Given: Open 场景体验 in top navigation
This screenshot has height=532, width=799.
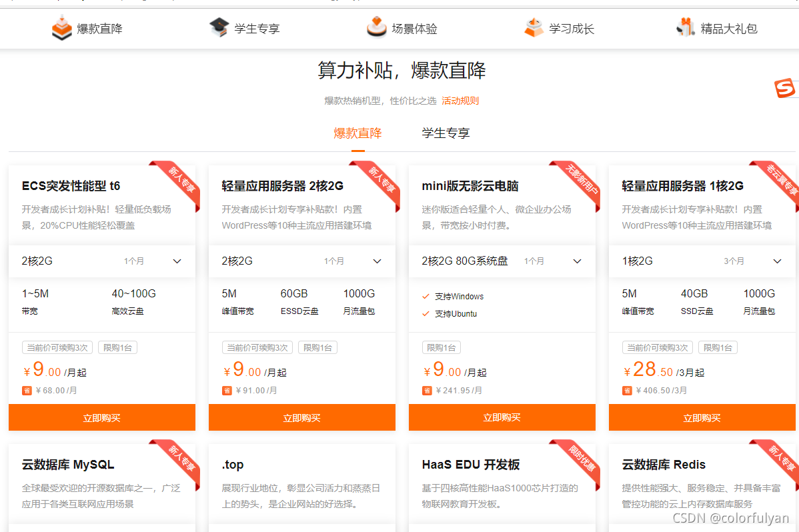Looking at the screenshot, I should coord(414,29).
